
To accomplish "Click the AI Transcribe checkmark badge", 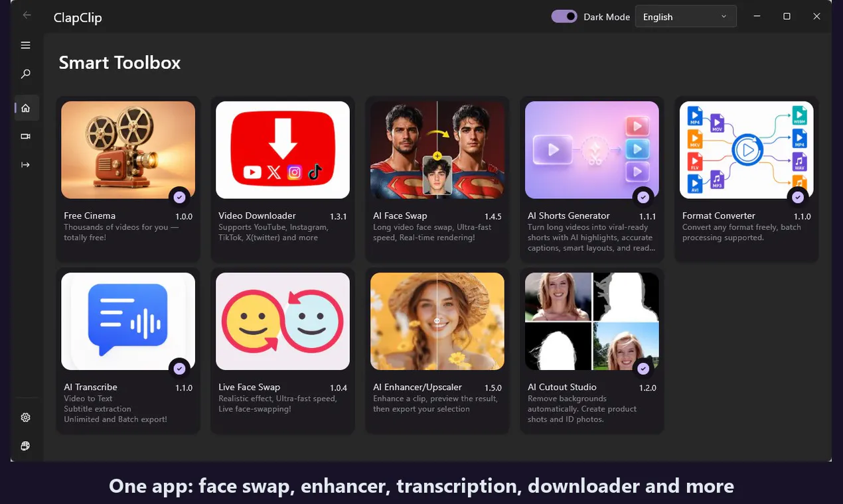I will pyautogui.click(x=179, y=368).
